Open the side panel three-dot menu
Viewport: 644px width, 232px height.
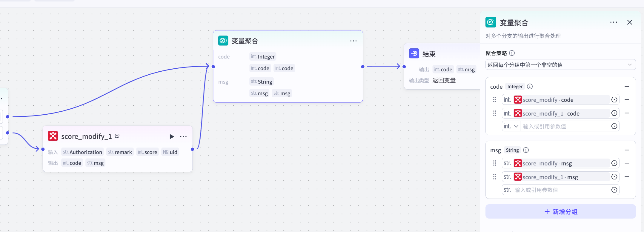(x=614, y=22)
